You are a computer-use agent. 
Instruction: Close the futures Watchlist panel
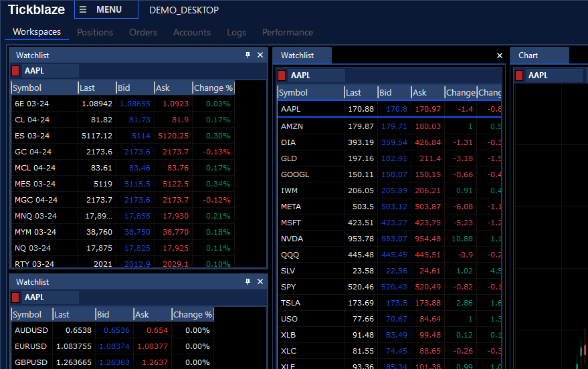pos(260,55)
